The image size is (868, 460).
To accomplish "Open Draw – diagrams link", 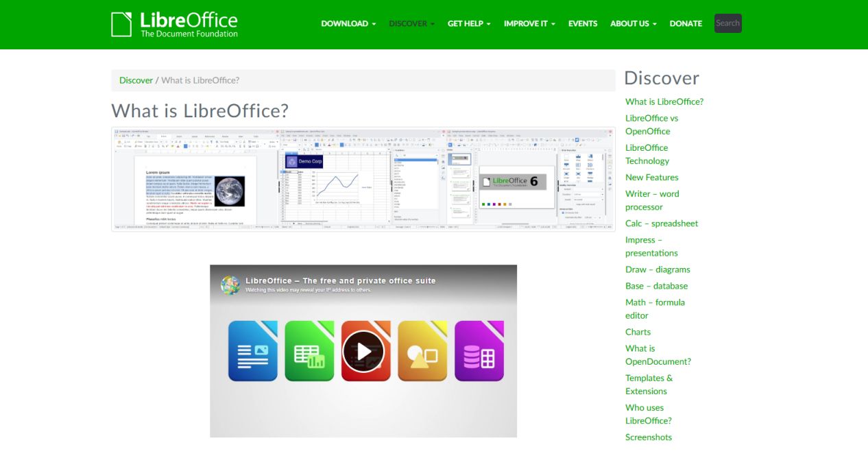I will point(658,269).
